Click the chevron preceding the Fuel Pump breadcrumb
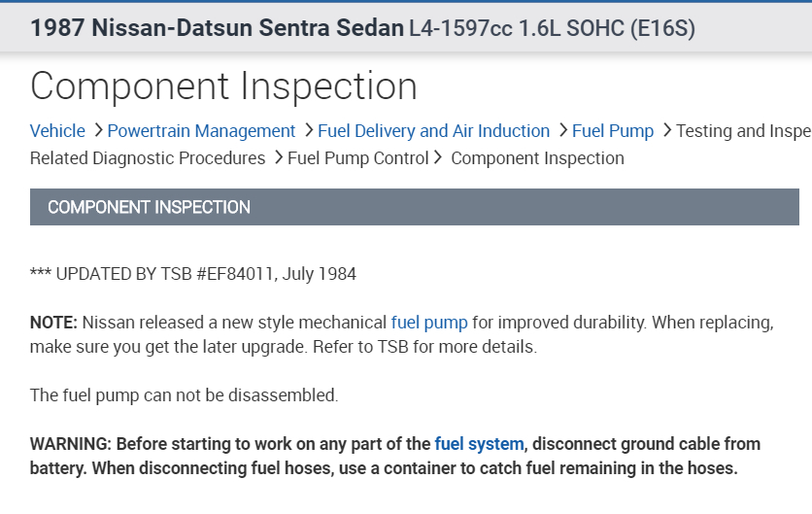Image resolution: width=812 pixels, height=514 pixels. 561,130
